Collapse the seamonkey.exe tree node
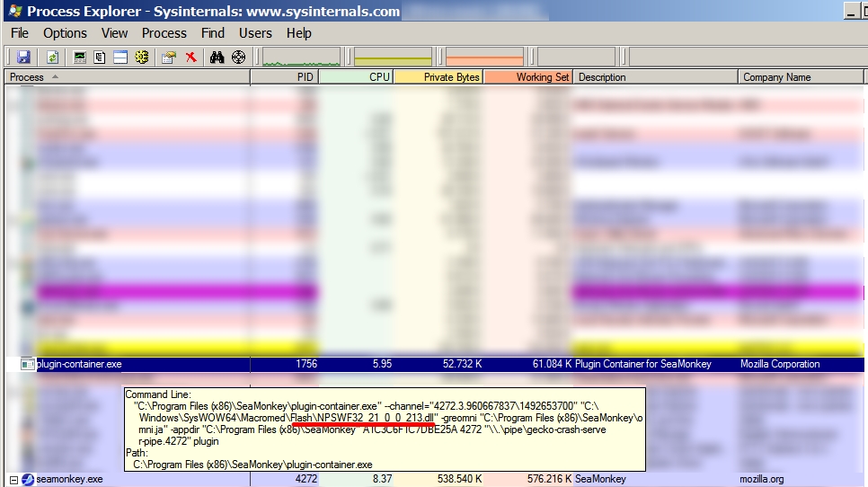This screenshot has height=487, width=868. click(13, 480)
